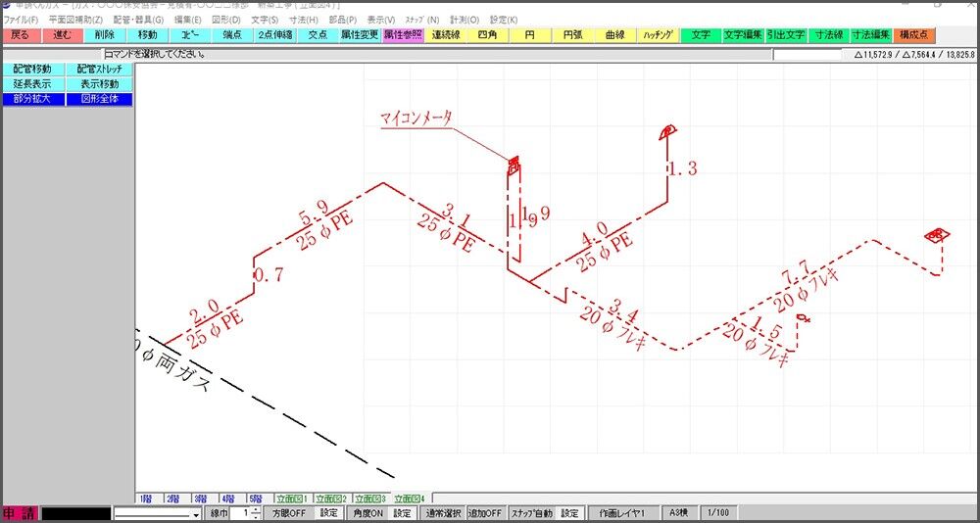Toggle the 方眼OFF grid switch
980x523 pixels.
click(288, 513)
